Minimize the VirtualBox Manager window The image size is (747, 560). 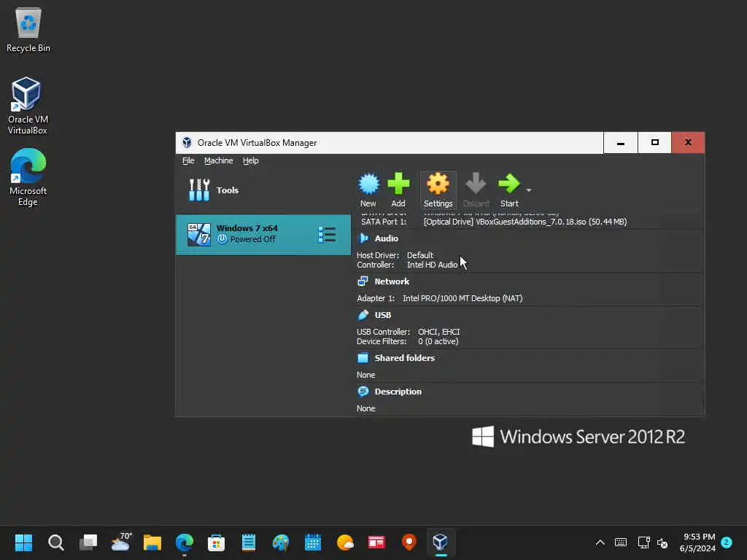tap(620, 143)
